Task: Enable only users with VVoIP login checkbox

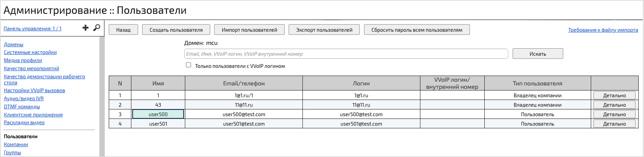Action: [188, 65]
